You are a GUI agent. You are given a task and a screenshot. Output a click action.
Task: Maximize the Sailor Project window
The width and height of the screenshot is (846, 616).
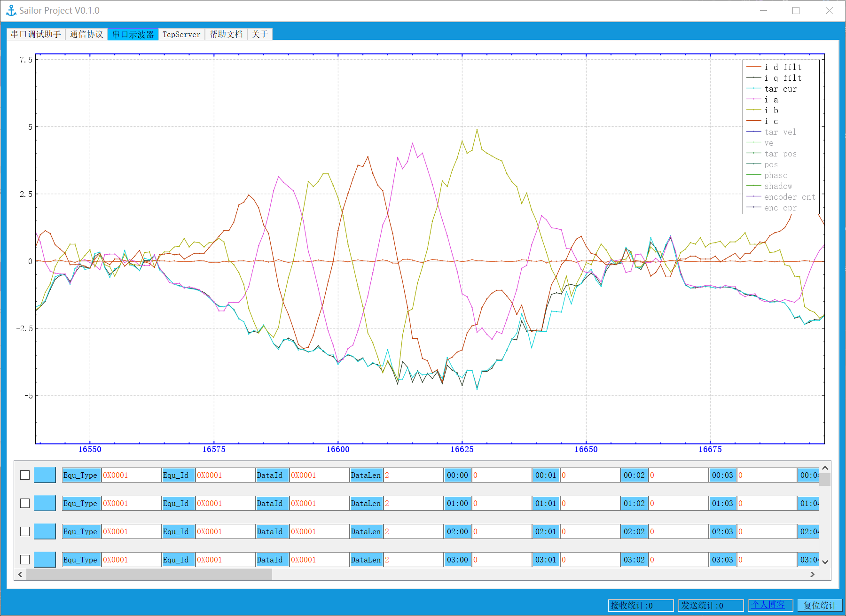click(796, 10)
